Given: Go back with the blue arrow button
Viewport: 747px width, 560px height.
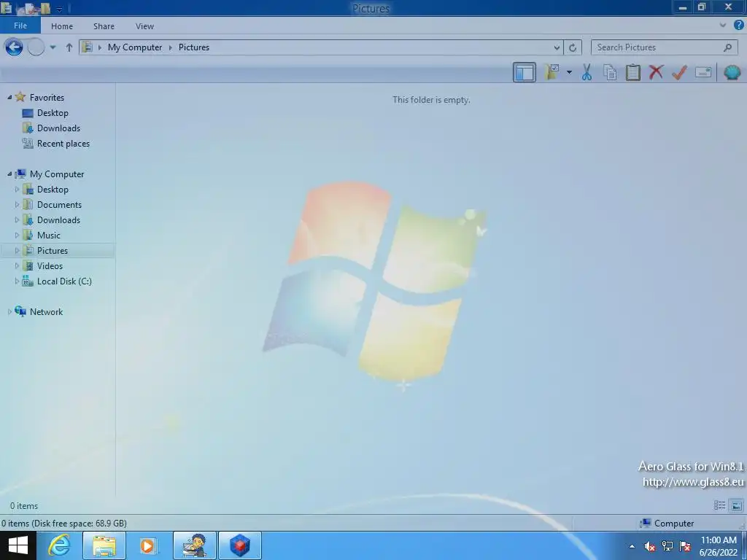Looking at the screenshot, I should point(14,47).
